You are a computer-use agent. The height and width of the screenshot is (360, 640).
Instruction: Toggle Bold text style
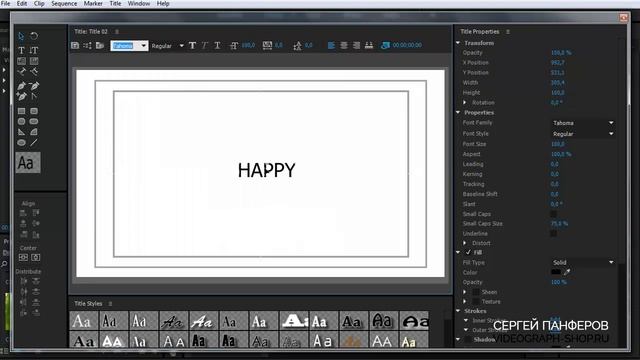tap(192, 45)
